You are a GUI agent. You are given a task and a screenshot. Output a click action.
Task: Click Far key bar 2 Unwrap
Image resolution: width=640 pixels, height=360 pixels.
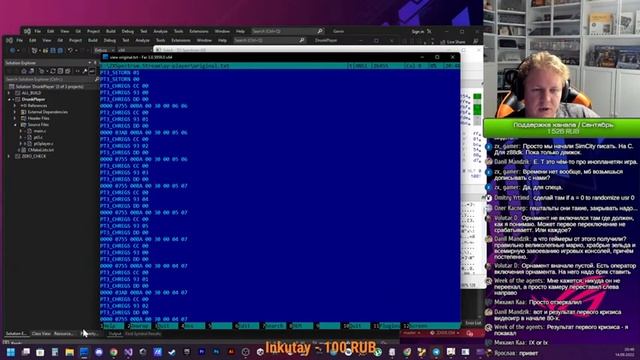139,326
